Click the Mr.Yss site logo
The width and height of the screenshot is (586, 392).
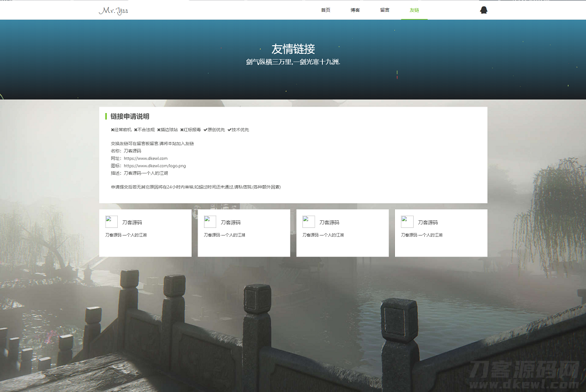coord(114,11)
